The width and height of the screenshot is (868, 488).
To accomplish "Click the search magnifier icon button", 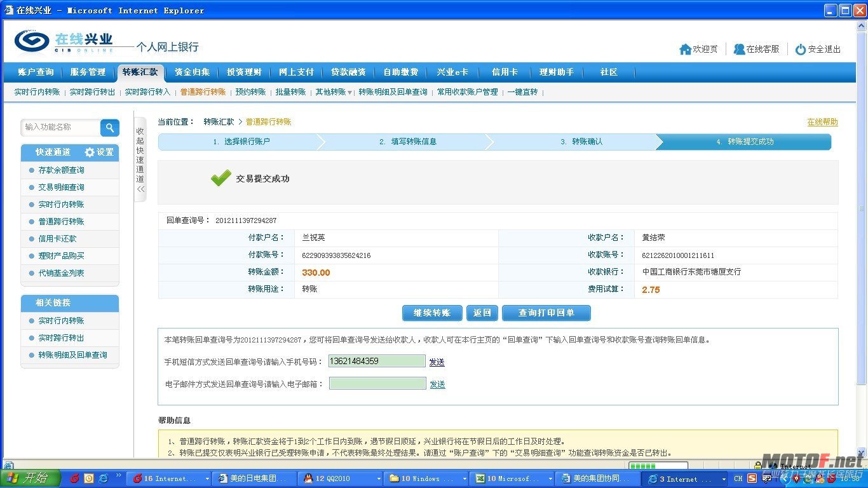I will pos(110,128).
